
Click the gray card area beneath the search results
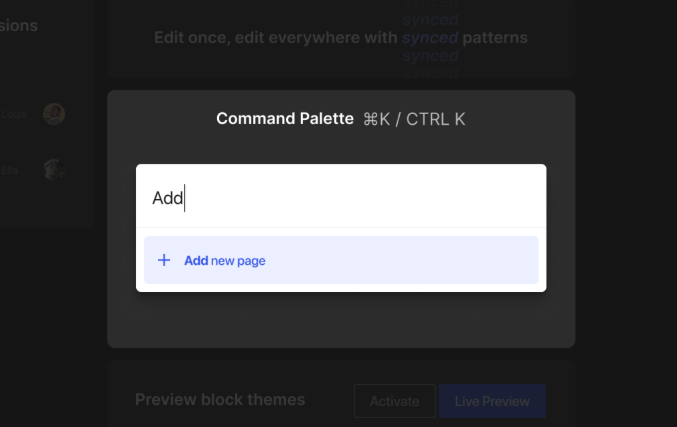[x=340, y=320]
